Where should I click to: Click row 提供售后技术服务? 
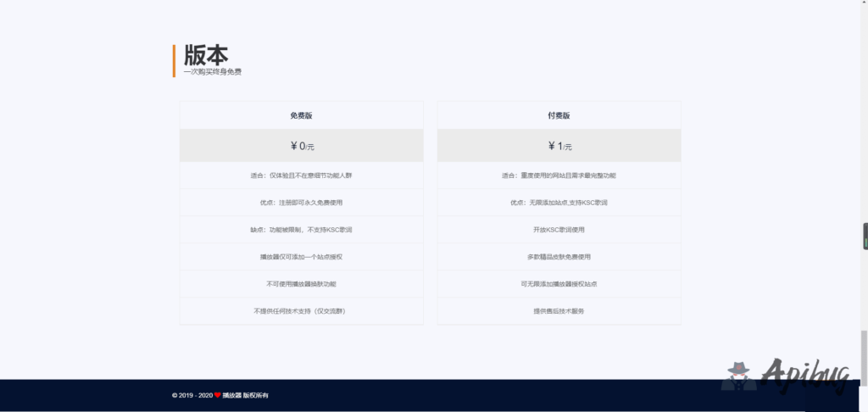[559, 311]
